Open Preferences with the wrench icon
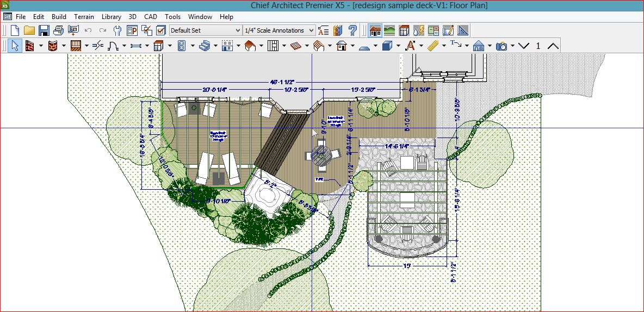 117,30
